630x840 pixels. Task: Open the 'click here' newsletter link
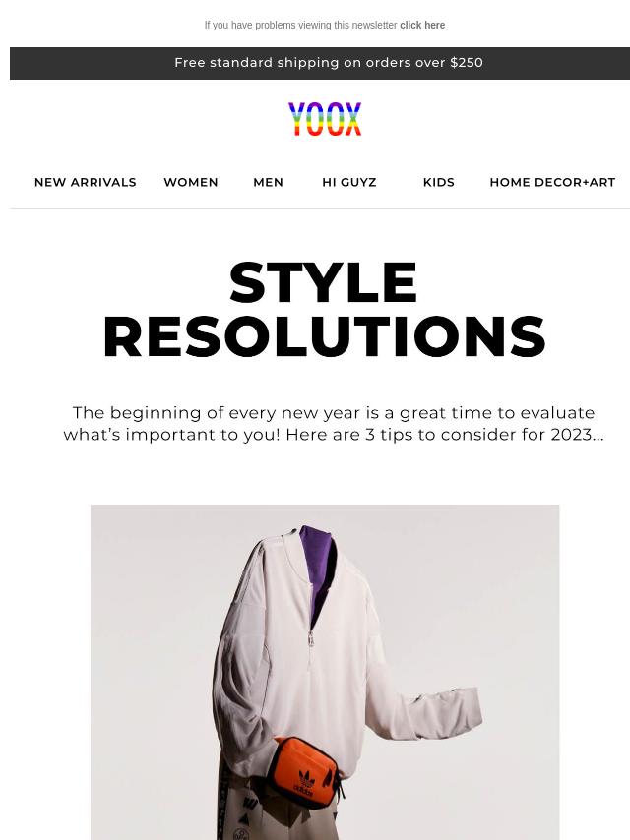pyautogui.click(x=422, y=26)
